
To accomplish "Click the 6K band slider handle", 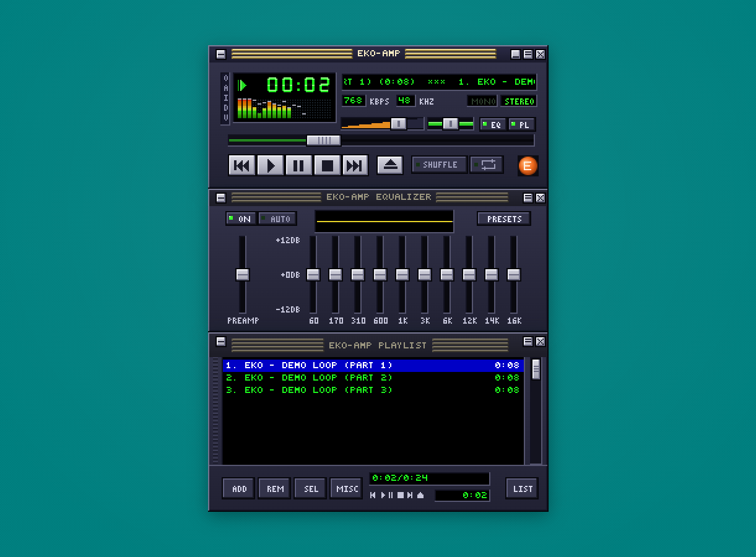I will (447, 274).
